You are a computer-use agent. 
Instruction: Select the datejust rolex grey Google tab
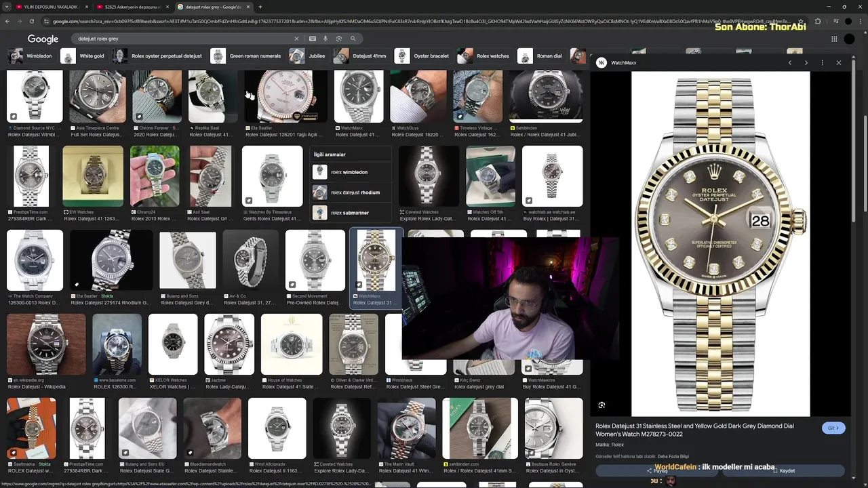coord(213,7)
